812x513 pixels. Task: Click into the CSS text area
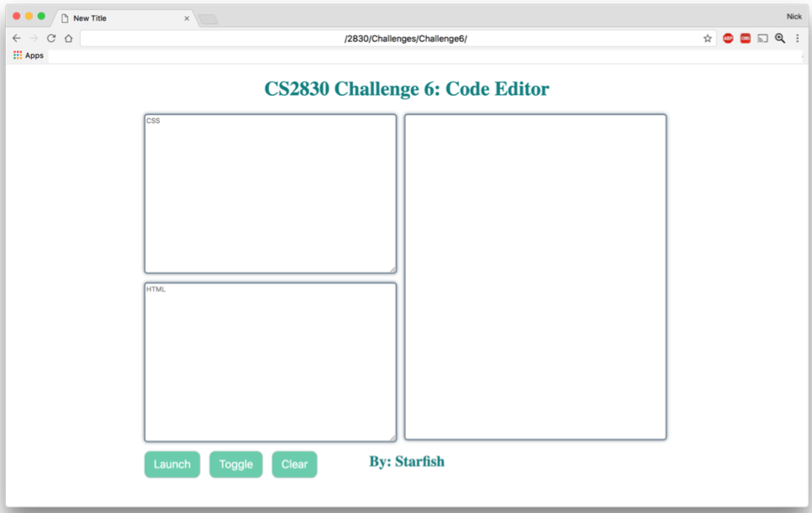271,193
